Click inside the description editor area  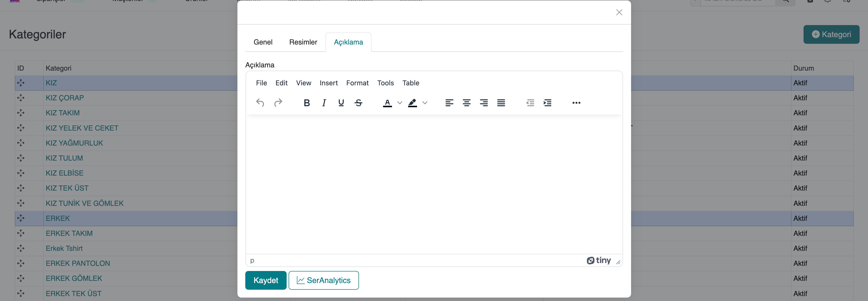click(434, 183)
